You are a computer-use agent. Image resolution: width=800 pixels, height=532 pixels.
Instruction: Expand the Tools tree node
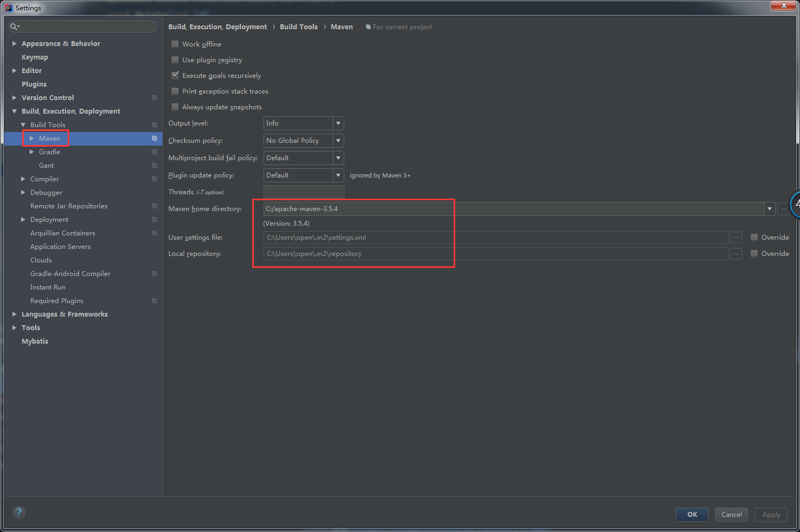[x=15, y=328]
